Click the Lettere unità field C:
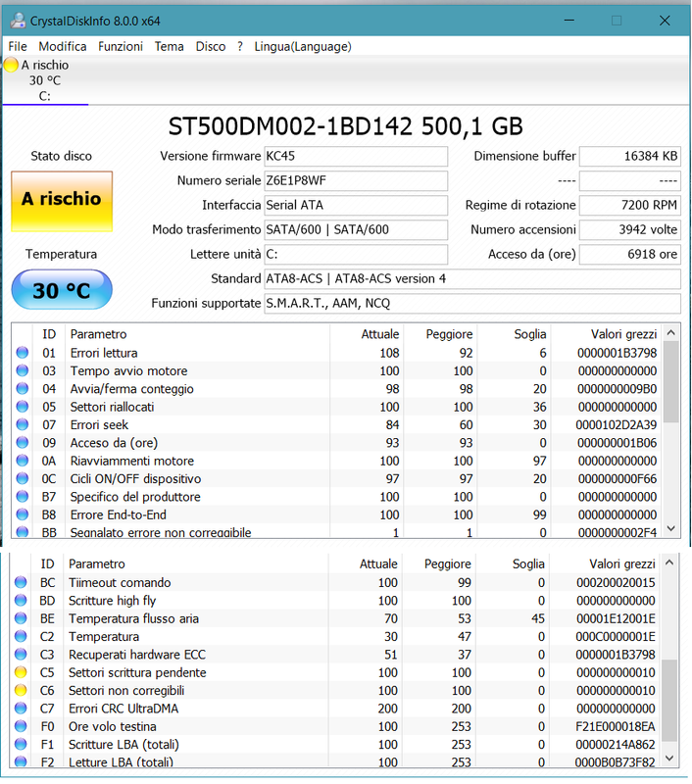Image resolution: width=692 pixels, height=784 pixels. [356, 254]
